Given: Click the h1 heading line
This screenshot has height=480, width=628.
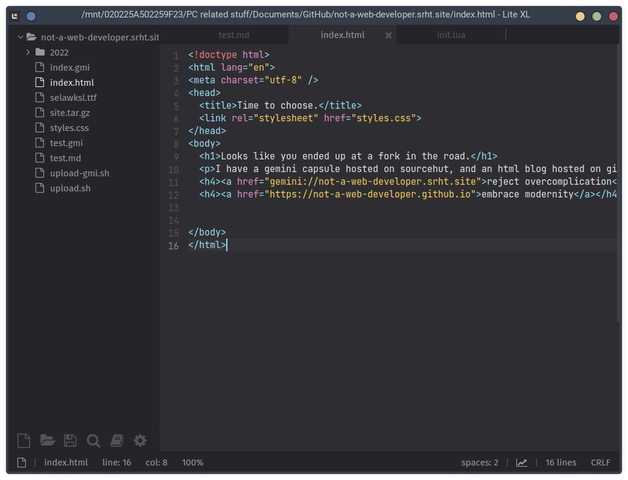Looking at the screenshot, I should pos(348,156).
